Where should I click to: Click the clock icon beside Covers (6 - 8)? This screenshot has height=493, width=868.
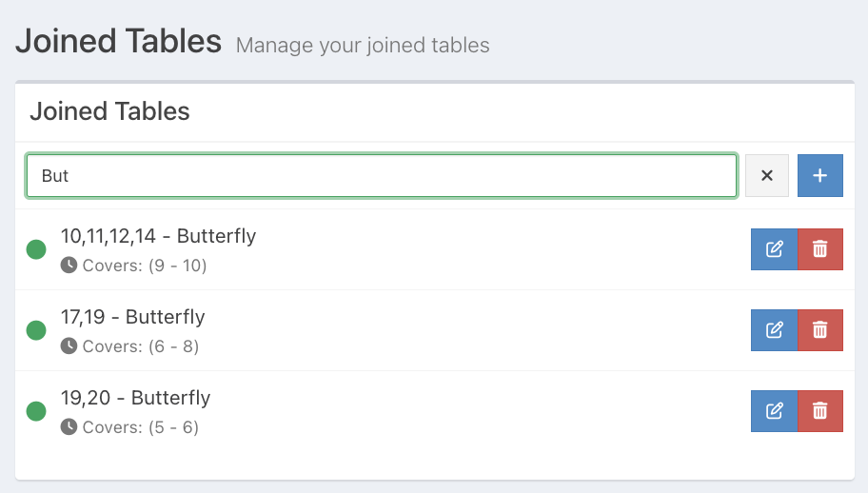[69, 346]
